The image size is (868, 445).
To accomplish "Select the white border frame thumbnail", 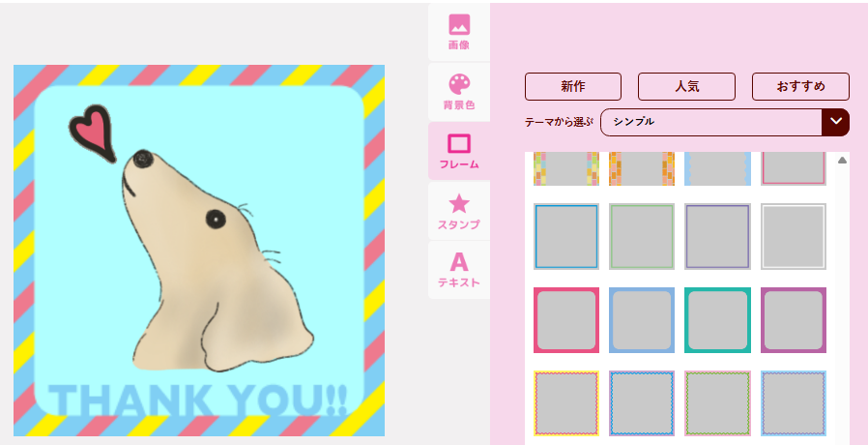I will 794,236.
